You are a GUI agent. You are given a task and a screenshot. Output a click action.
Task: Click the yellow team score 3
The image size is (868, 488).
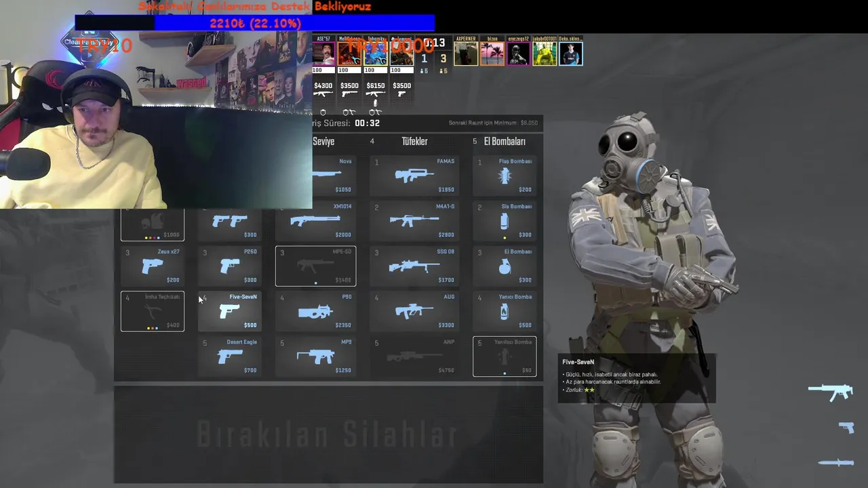click(x=443, y=59)
